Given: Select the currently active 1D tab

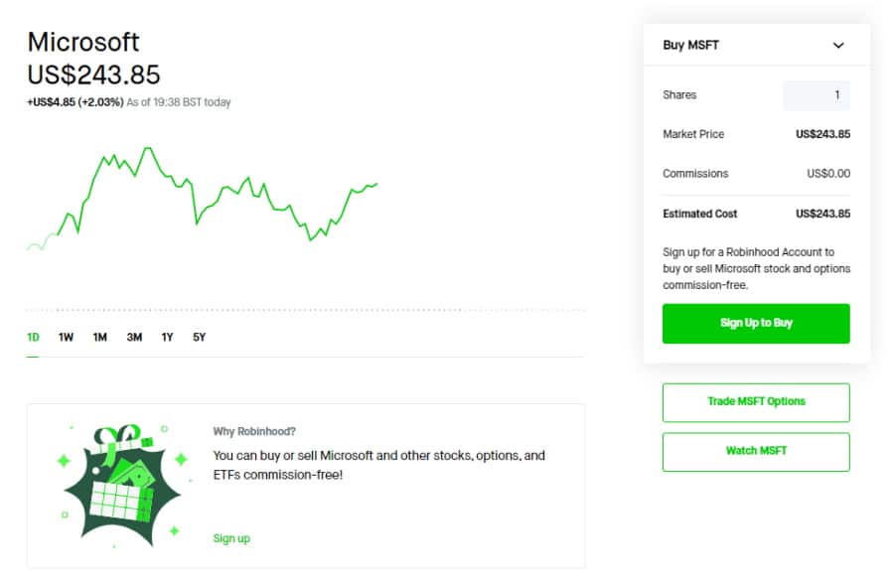Looking at the screenshot, I should pos(32,338).
